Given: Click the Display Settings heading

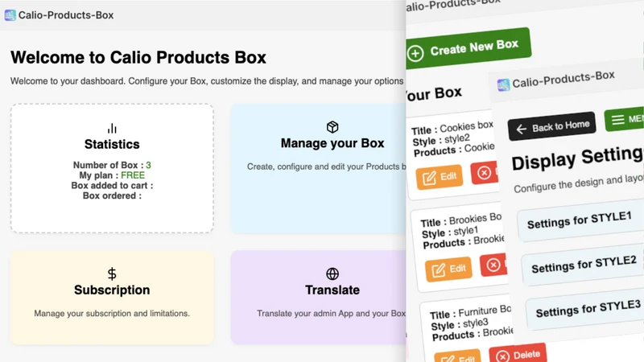Looking at the screenshot, I should pos(577,158).
